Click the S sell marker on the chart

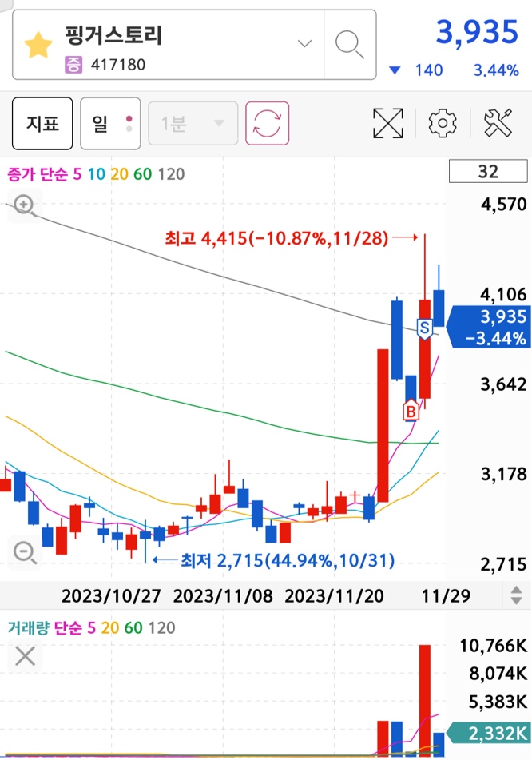pyautogui.click(x=424, y=329)
